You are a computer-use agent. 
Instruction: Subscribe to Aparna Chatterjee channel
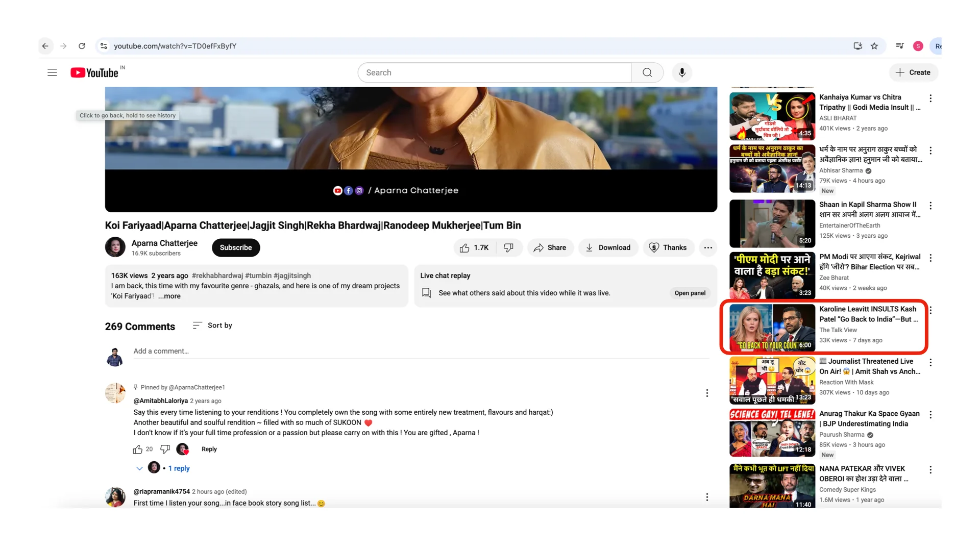[236, 247]
